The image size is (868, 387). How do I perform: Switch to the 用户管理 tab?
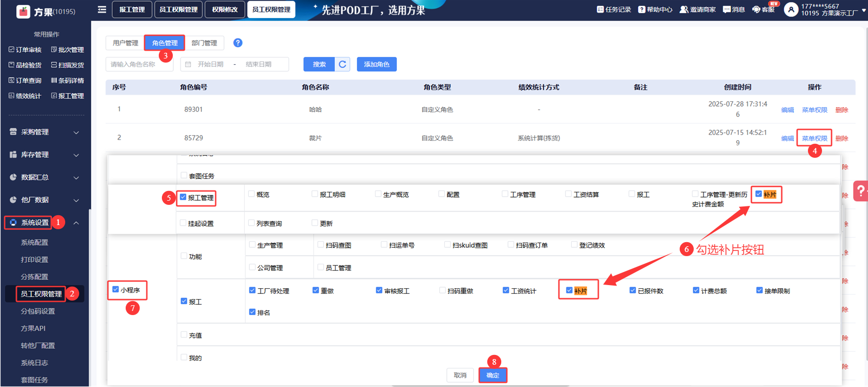point(125,43)
